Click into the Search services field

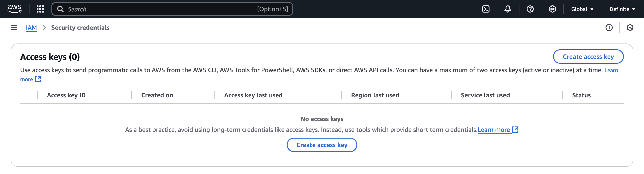[x=160, y=9]
